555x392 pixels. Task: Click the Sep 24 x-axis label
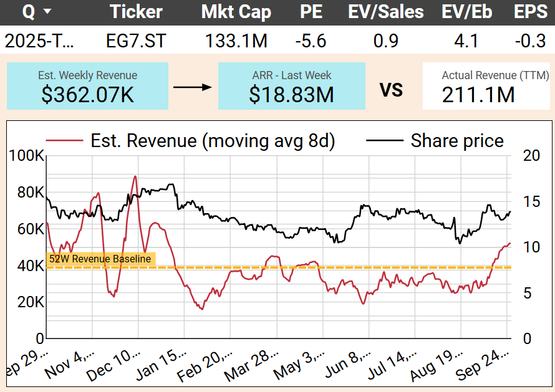pyautogui.click(x=483, y=365)
